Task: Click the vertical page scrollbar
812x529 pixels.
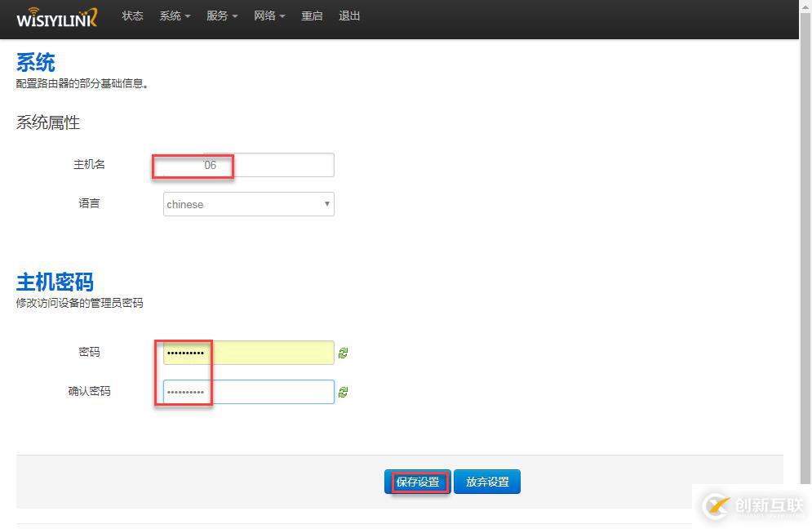Action: tap(805, 245)
